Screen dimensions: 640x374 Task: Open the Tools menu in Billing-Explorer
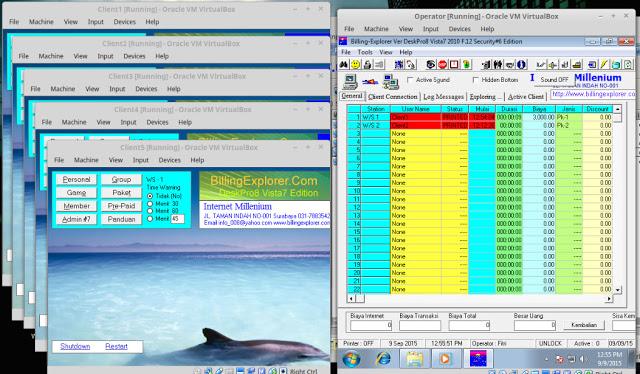pos(365,52)
